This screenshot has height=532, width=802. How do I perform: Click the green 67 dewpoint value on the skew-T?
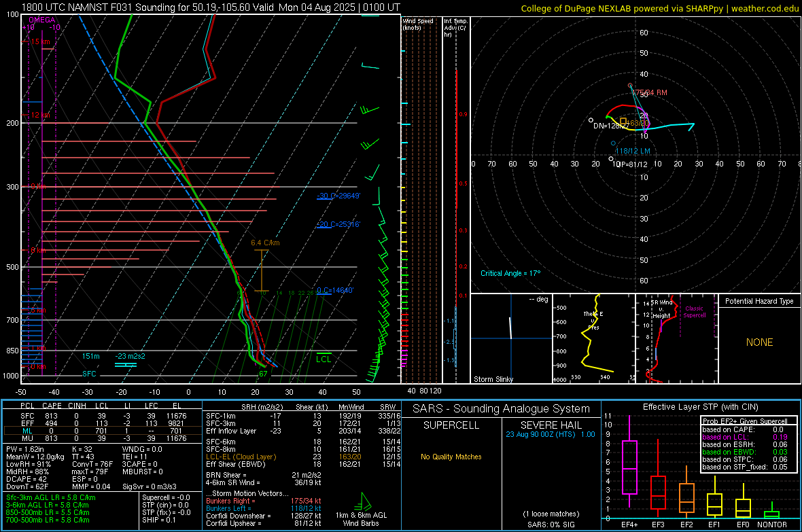(263, 374)
